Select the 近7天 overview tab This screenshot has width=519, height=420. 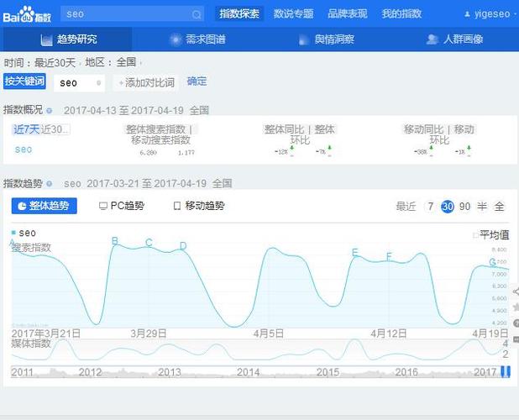(27, 129)
